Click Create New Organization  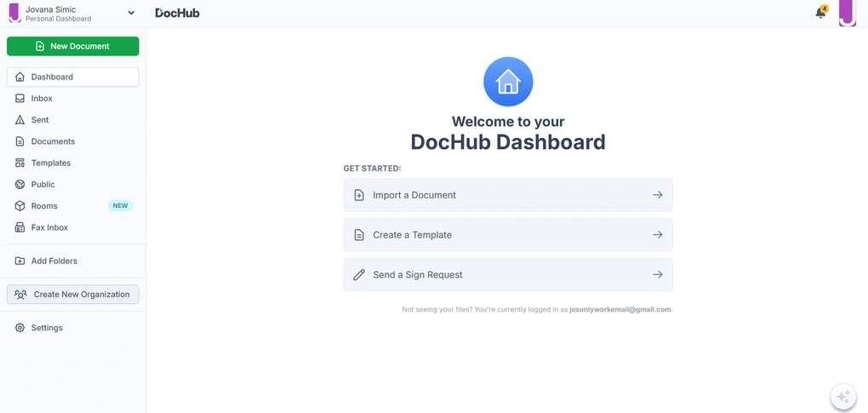point(73,295)
